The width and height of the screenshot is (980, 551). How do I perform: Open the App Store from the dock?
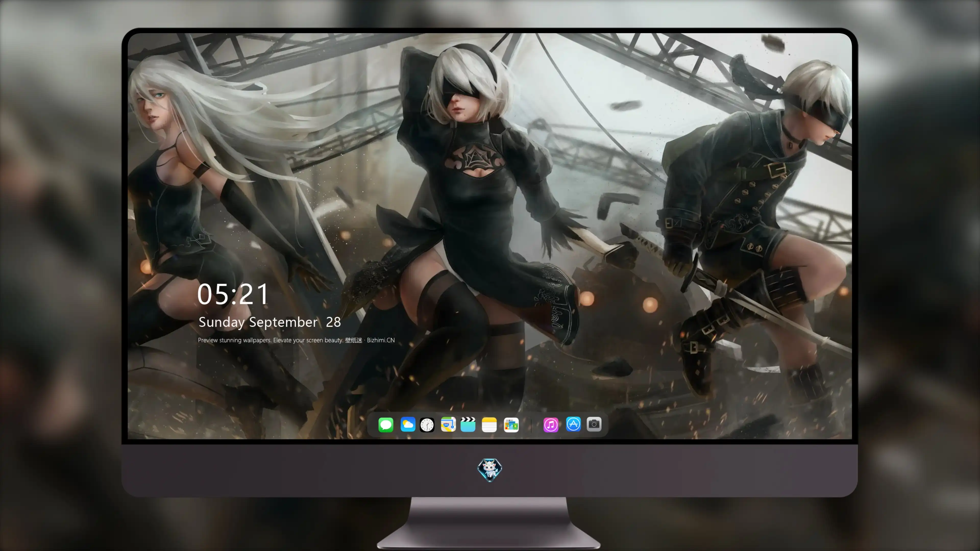tap(573, 424)
